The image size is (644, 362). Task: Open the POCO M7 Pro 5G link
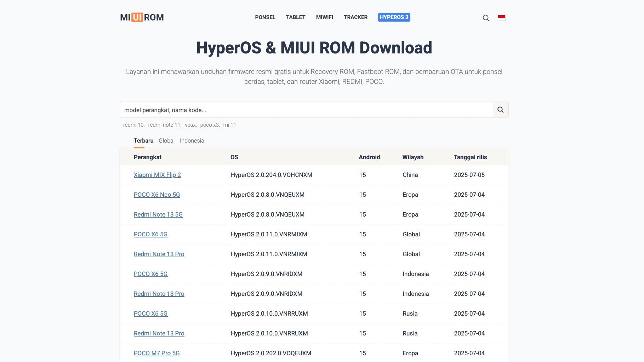[157, 353]
